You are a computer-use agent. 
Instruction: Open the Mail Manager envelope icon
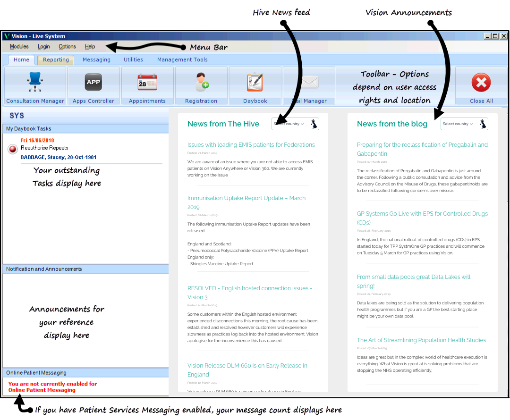pos(309,82)
